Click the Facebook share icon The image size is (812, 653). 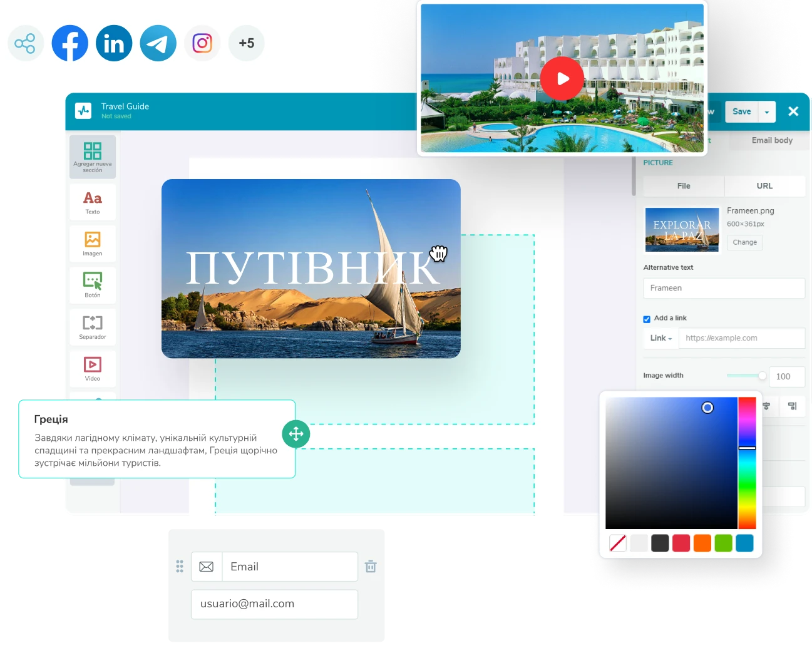(x=69, y=43)
